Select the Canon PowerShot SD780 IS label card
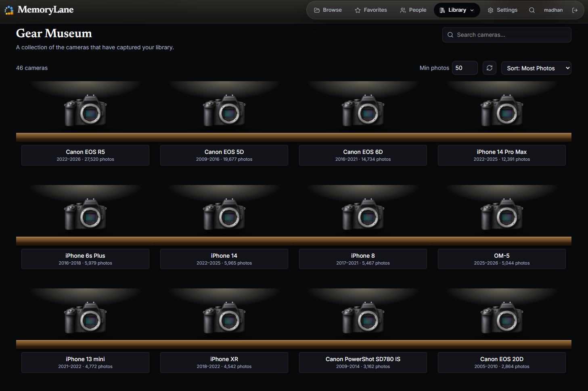 tap(363, 362)
